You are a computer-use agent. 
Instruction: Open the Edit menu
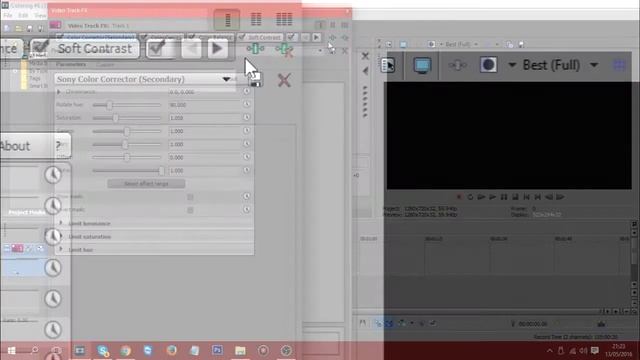[23, 16]
